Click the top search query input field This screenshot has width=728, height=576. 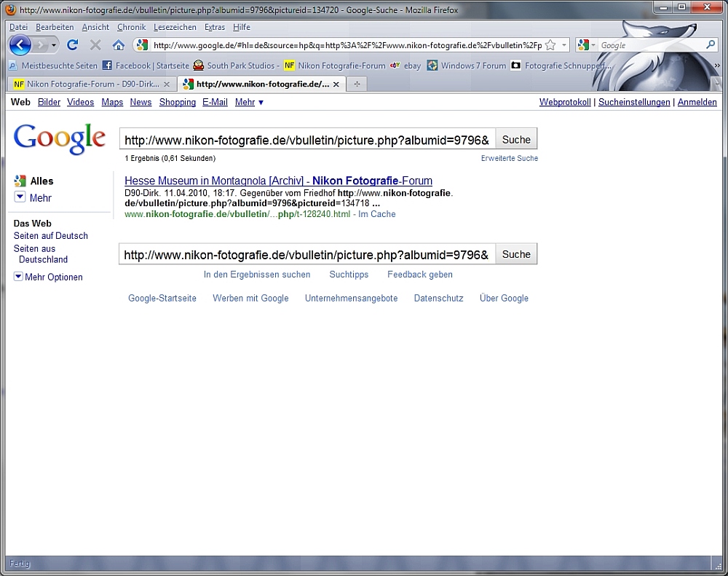pos(307,139)
